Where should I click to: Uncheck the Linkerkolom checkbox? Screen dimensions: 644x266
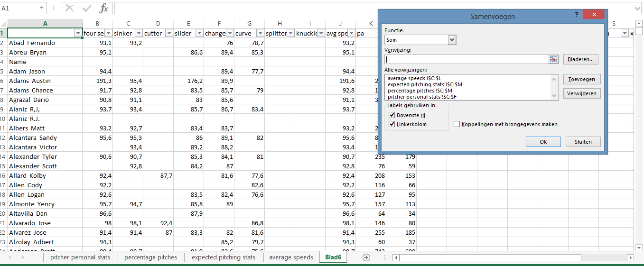[x=392, y=124]
